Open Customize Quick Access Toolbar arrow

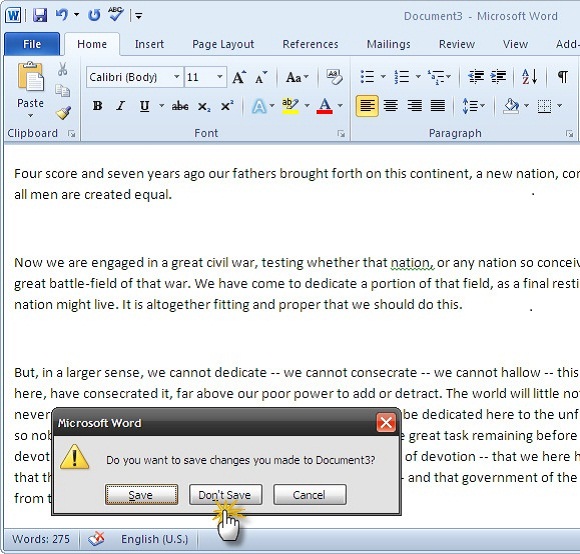(139, 16)
